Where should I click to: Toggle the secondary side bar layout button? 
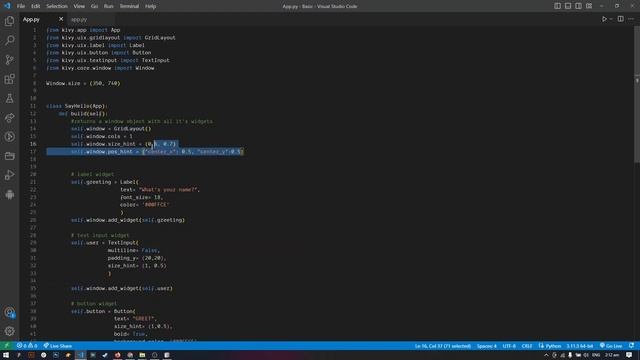point(578,6)
